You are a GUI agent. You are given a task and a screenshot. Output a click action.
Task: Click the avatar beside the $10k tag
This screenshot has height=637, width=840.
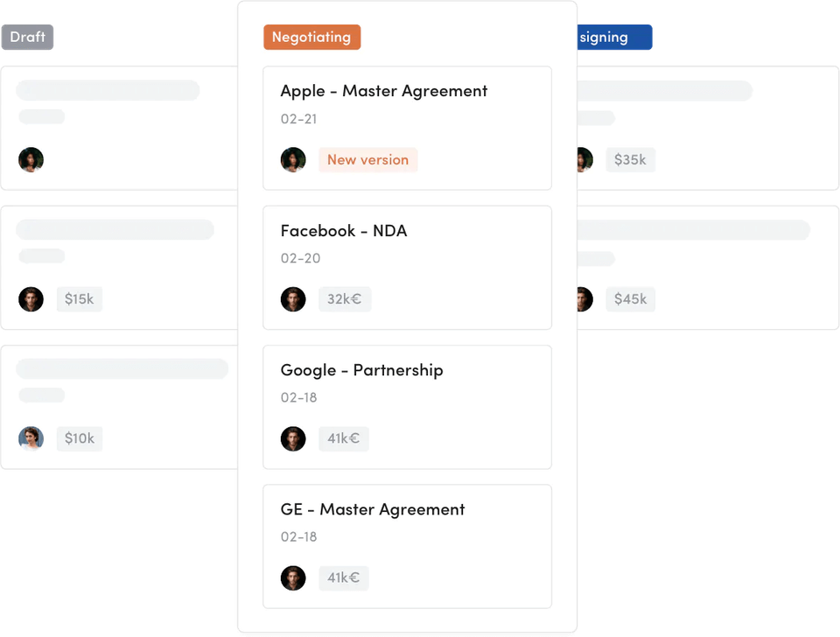(31, 438)
